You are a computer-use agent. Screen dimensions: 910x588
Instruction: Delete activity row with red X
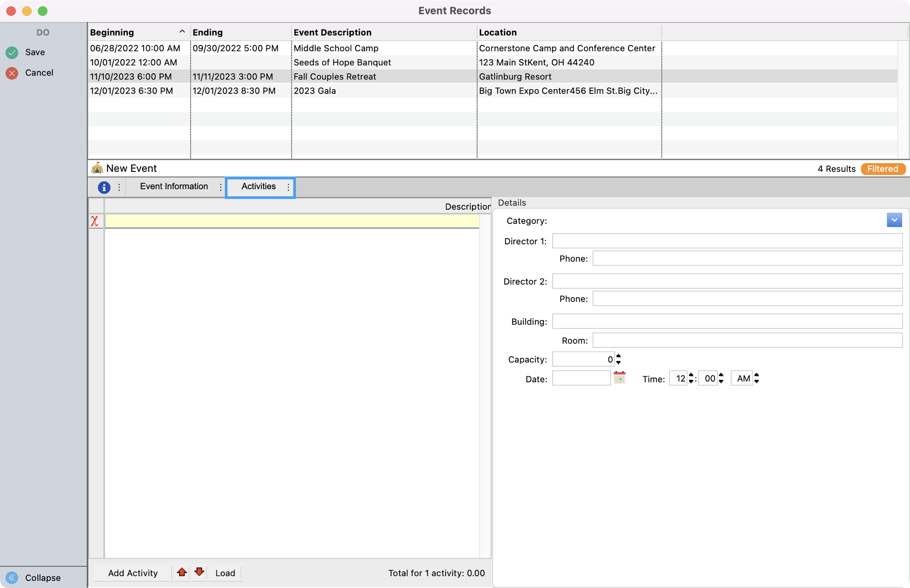click(x=95, y=221)
